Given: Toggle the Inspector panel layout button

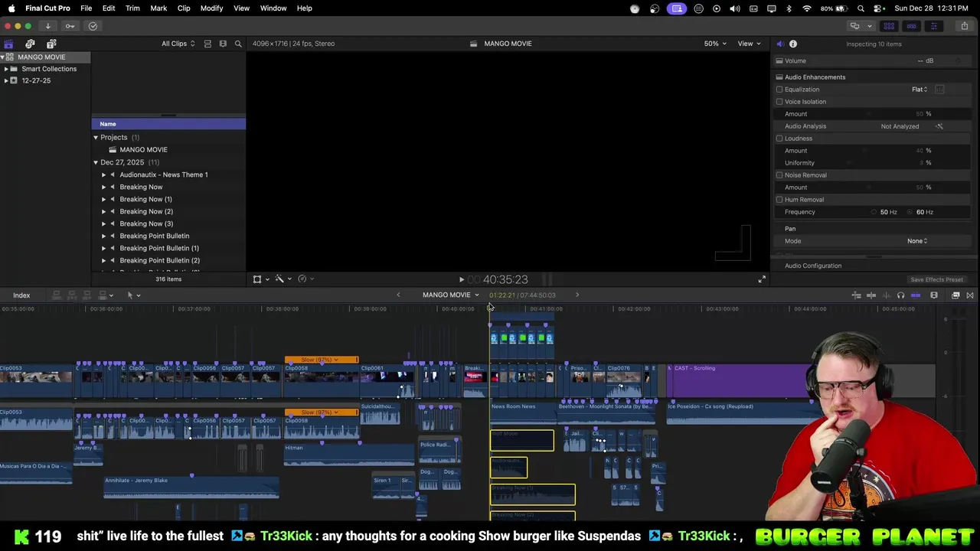Looking at the screenshot, I should click(x=933, y=26).
